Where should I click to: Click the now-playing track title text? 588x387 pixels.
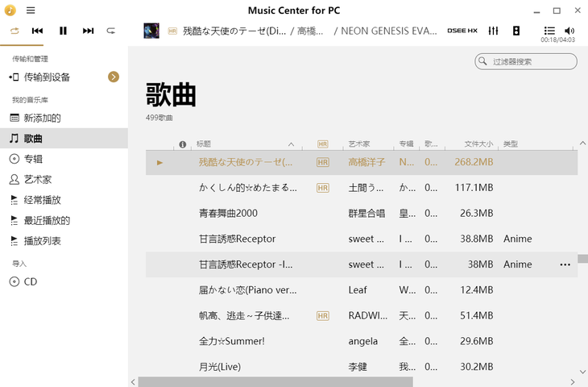(234, 31)
